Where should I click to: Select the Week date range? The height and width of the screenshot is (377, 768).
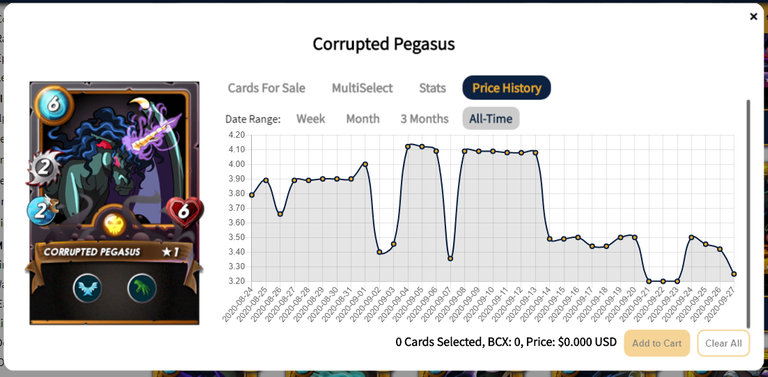pos(311,118)
